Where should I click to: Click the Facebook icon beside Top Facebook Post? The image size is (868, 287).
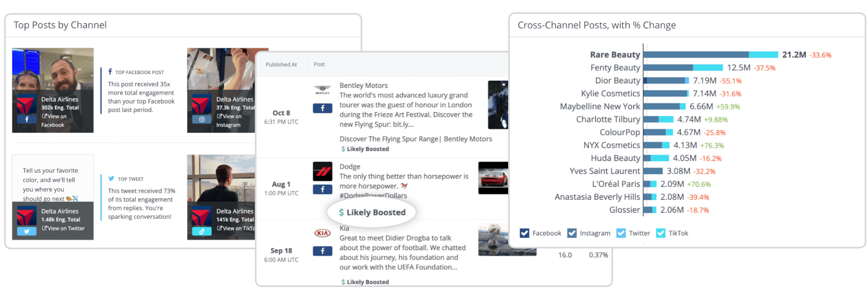(110, 72)
